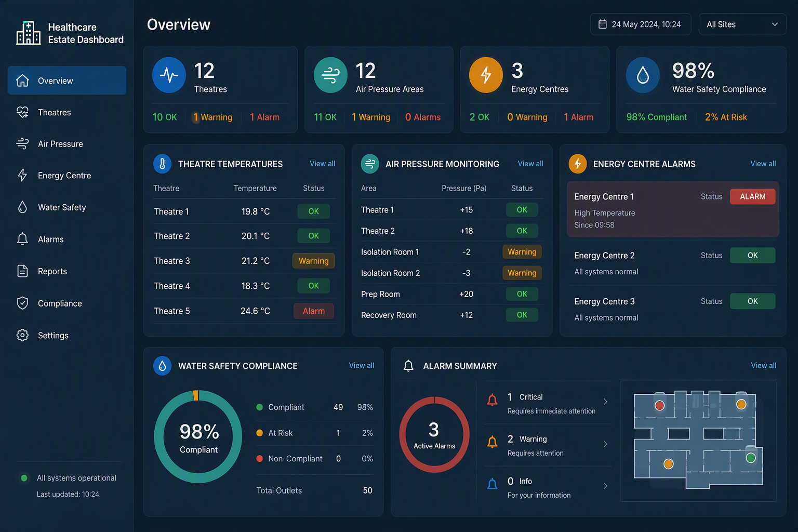View all in Alarm Summary

764,366
